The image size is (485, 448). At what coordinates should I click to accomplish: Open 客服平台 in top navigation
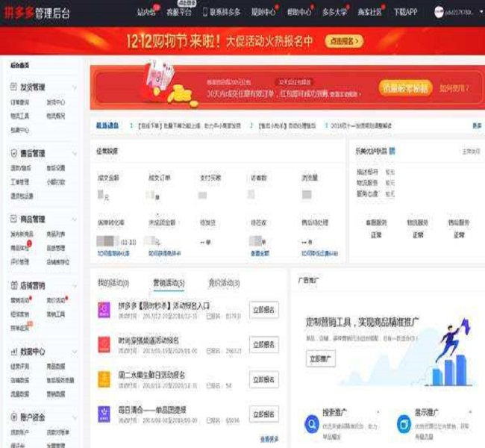point(179,13)
